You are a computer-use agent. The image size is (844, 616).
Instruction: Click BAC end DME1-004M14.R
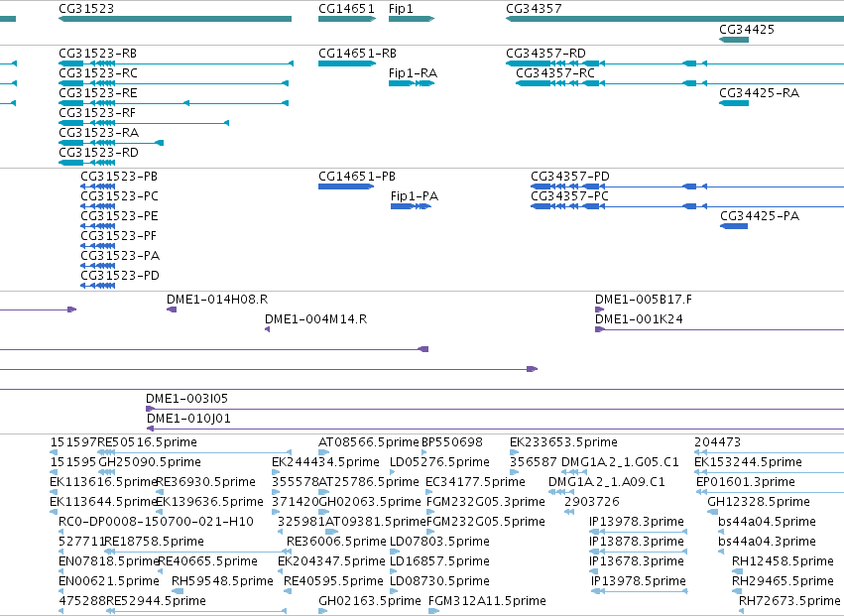(x=315, y=319)
